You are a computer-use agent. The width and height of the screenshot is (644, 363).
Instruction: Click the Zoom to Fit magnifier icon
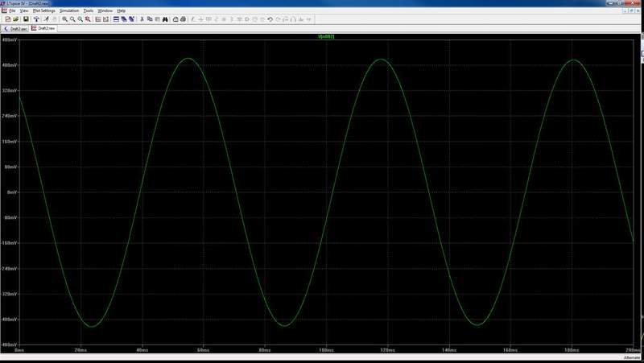(88, 19)
